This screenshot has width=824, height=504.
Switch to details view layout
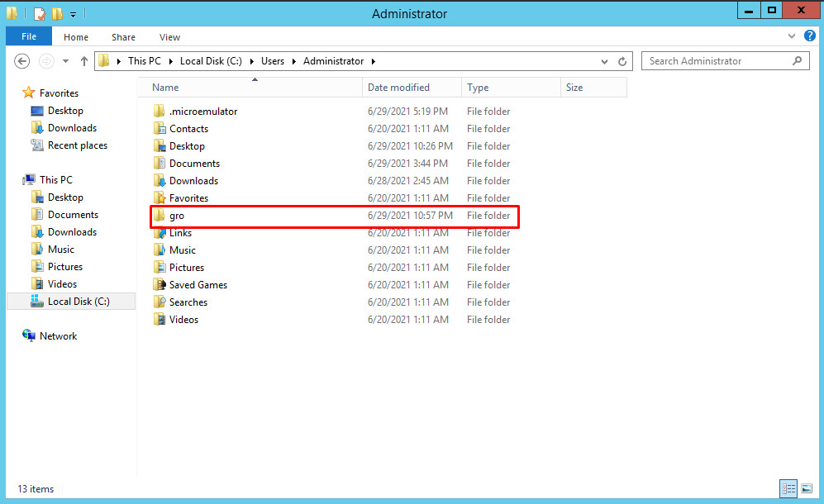[x=788, y=488]
